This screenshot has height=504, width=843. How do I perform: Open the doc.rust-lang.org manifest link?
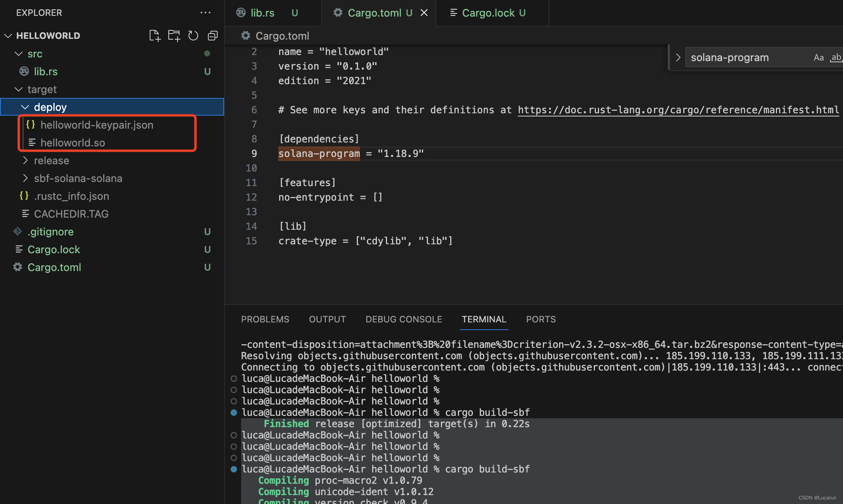pos(678,110)
